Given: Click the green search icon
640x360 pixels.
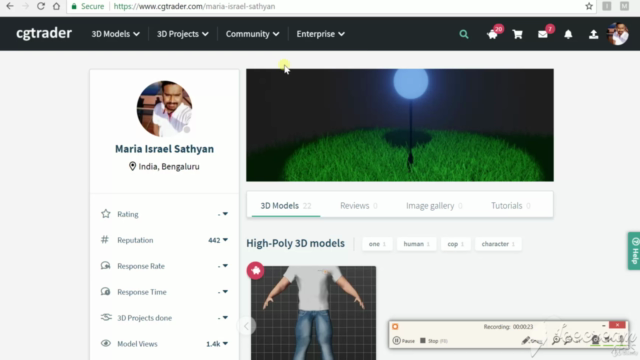Looking at the screenshot, I should pos(464,34).
